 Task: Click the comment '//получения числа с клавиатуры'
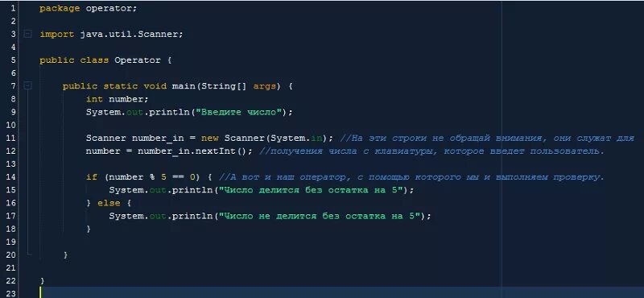432,151
